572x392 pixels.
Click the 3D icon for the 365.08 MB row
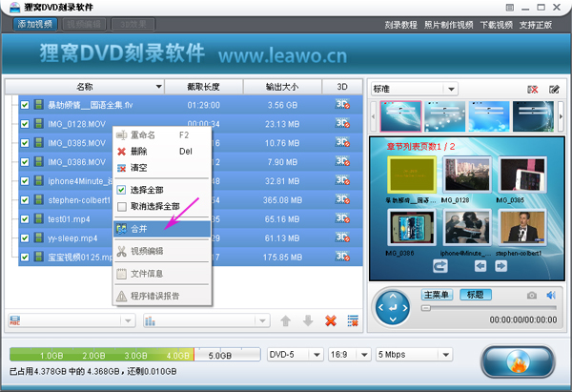coord(342,199)
